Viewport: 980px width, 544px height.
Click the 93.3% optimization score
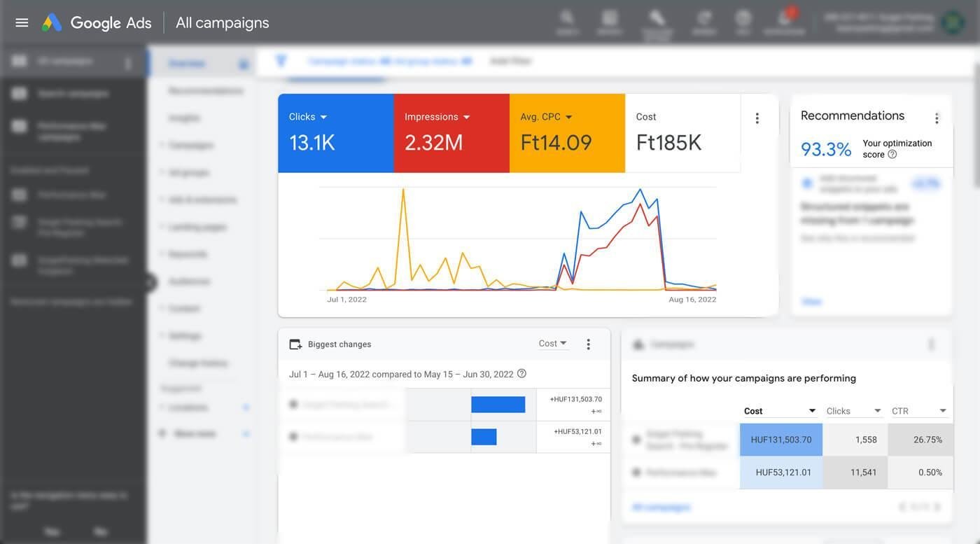[x=826, y=149]
